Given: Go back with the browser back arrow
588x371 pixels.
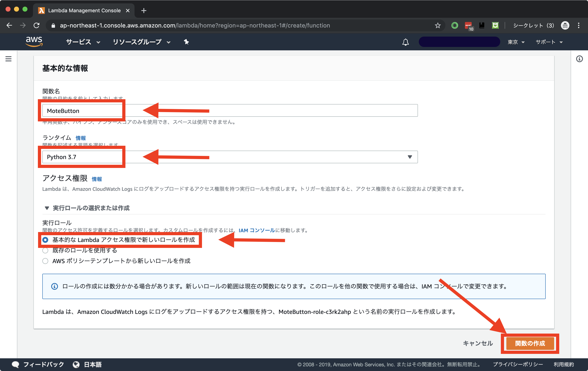Looking at the screenshot, I should (9, 25).
